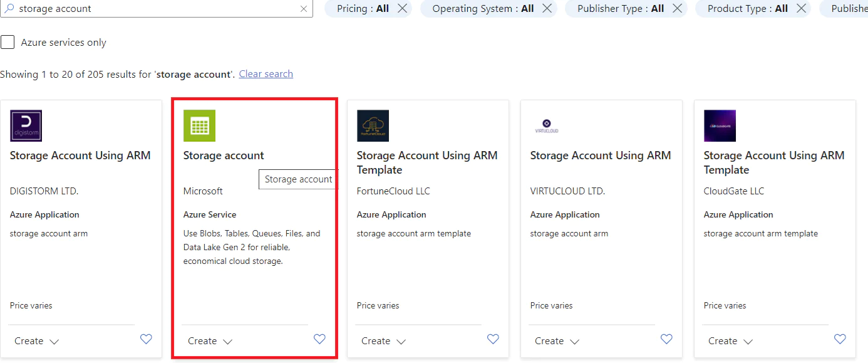
Task: Click the search magnifier icon
Action: pos(9,9)
